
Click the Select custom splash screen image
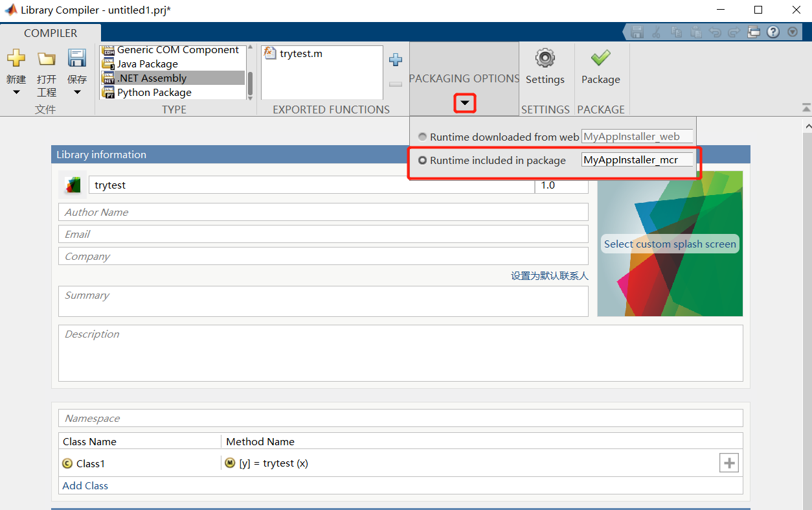click(x=670, y=244)
